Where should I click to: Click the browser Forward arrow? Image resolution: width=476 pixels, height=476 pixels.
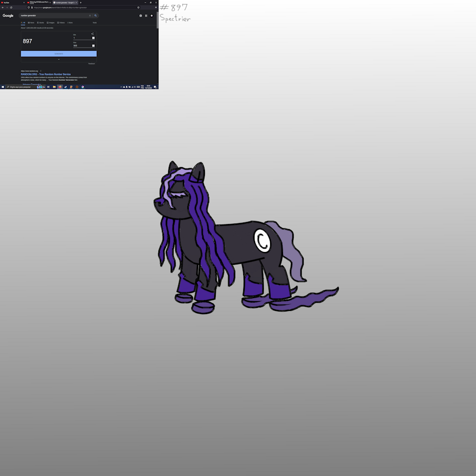pyautogui.click(x=7, y=8)
